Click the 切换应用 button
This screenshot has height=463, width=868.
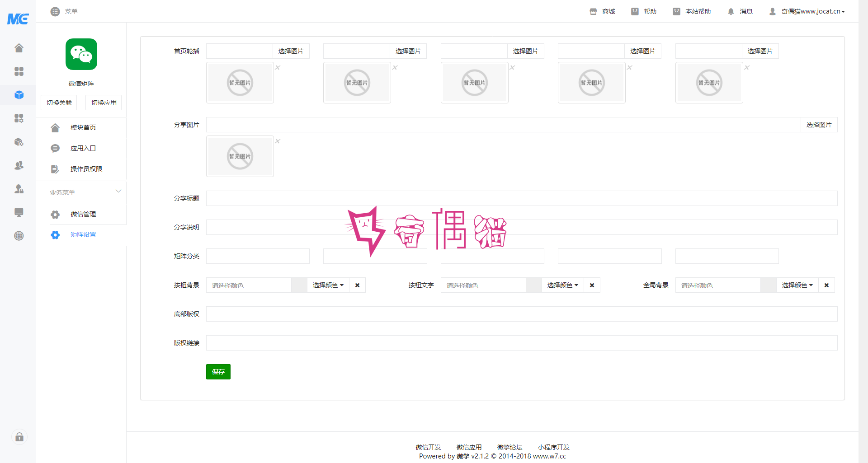[104, 103]
